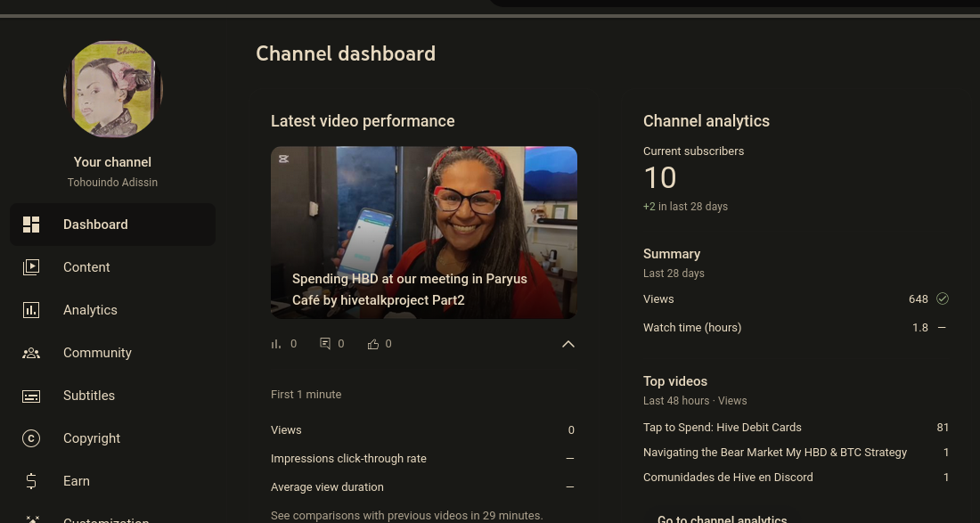Click the watch time value 1.8
The width and height of the screenshot is (980, 523).
pos(920,327)
